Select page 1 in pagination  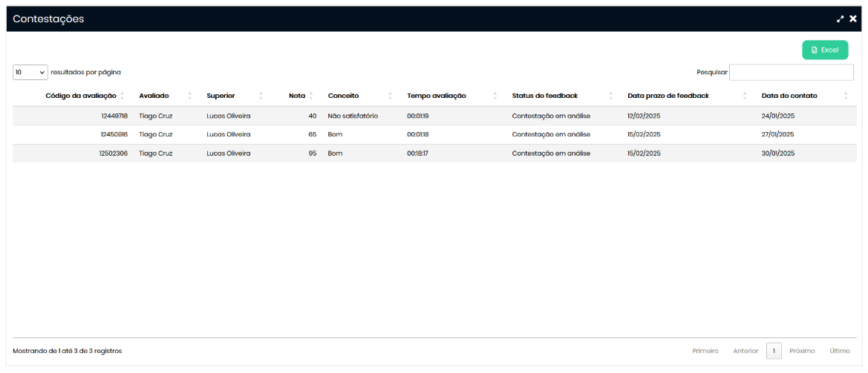(774, 351)
